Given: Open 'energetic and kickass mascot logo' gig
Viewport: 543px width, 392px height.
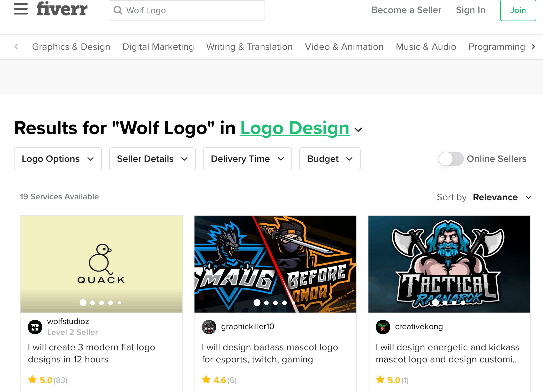Looking at the screenshot, I should [x=448, y=353].
